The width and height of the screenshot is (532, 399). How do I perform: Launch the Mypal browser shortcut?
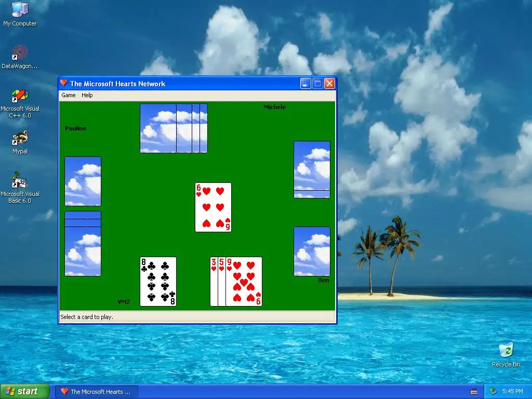(20, 142)
